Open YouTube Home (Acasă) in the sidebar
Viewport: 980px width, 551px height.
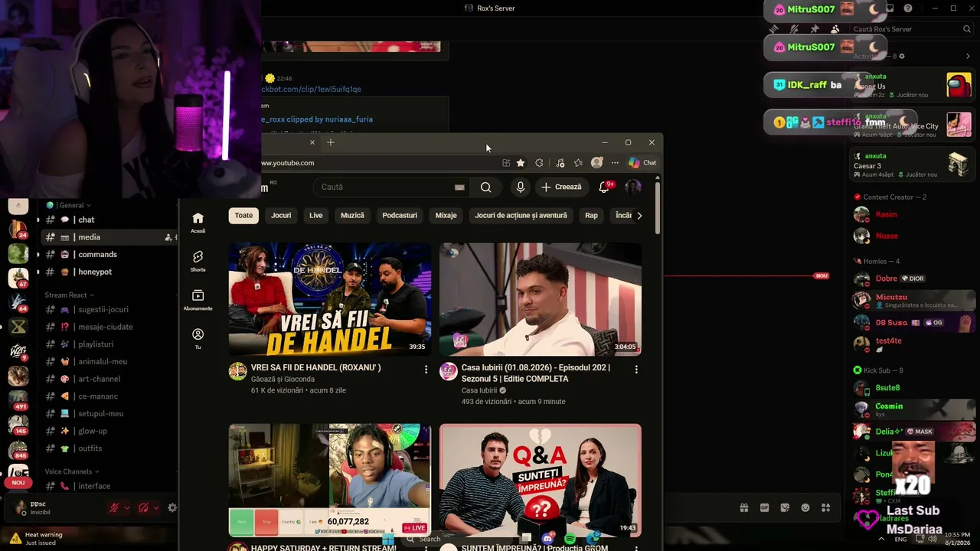198,222
